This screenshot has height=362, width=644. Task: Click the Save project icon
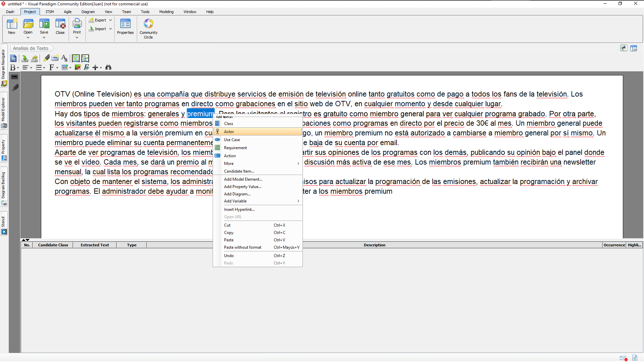coord(44,24)
